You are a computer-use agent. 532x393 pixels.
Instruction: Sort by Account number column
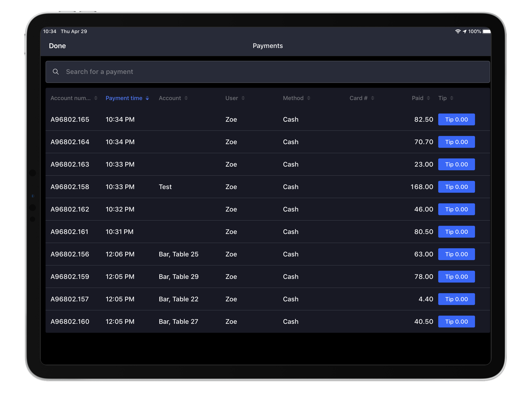pyautogui.click(x=74, y=98)
